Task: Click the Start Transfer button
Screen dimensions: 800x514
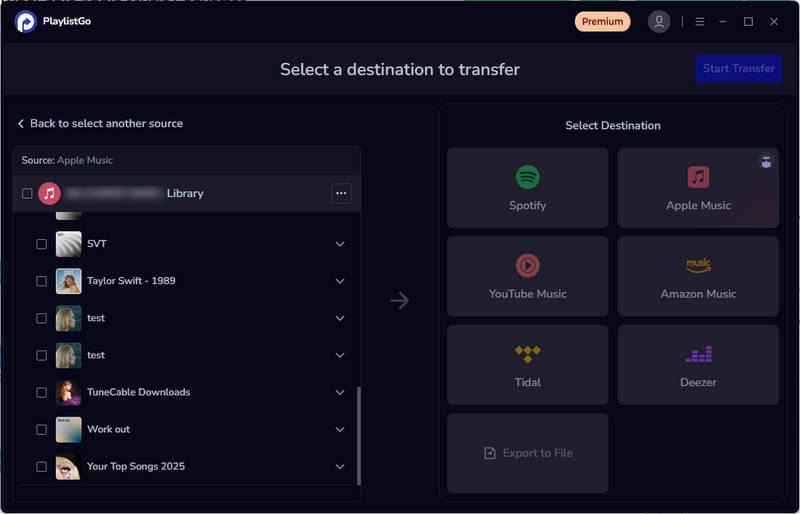Action: click(738, 69)
